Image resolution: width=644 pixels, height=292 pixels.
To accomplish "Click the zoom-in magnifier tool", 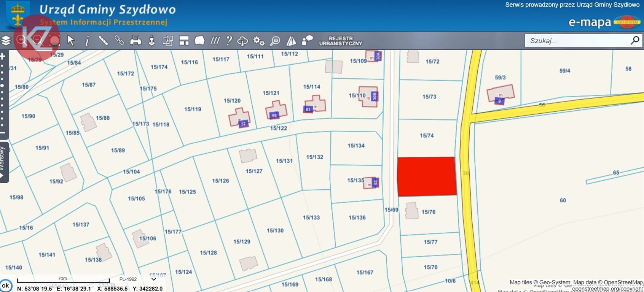I will pos(21,40).
